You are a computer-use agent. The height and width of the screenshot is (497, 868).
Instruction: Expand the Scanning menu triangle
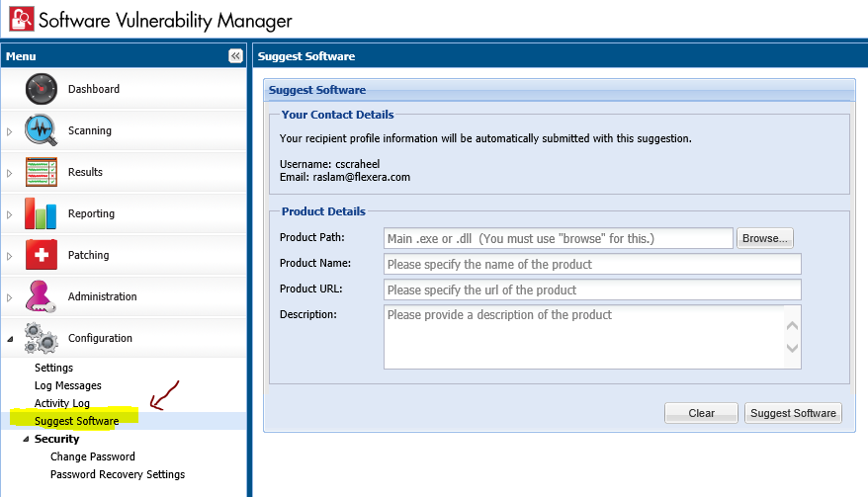pos(10,131)
